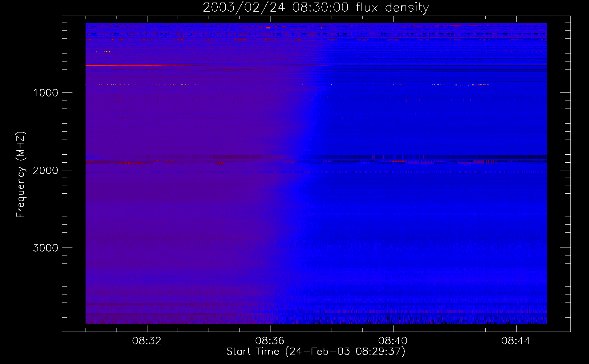Click the 1000 frequency tick label
This screenshot has width=589, height=364.
[x=46, y=93]
